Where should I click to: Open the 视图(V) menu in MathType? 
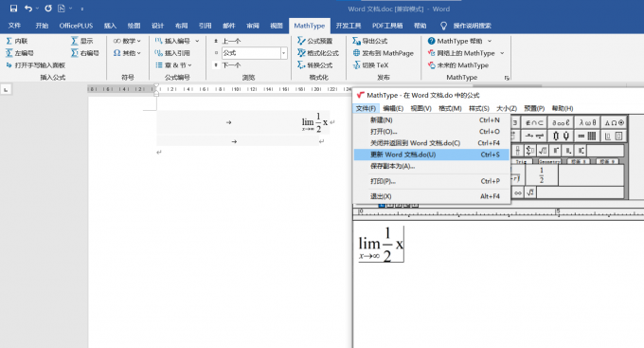(x=421, y=108)
